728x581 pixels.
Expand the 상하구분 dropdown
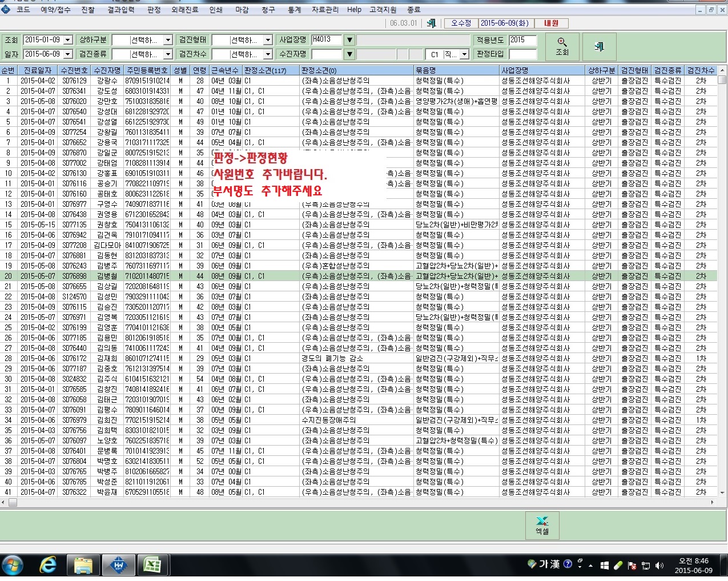coord(168,40)
